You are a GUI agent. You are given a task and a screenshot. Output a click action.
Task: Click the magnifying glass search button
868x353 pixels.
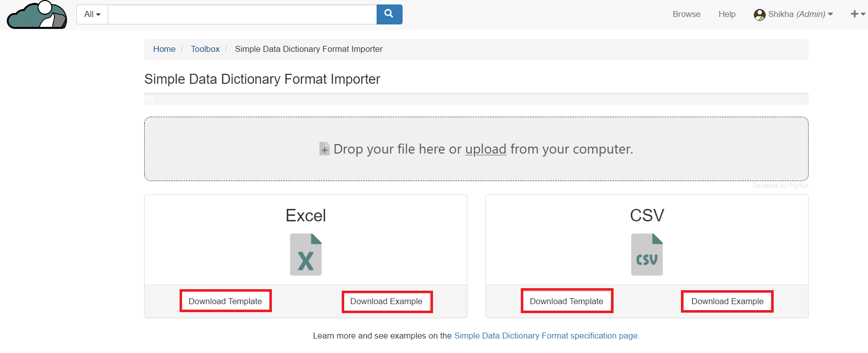389,14
